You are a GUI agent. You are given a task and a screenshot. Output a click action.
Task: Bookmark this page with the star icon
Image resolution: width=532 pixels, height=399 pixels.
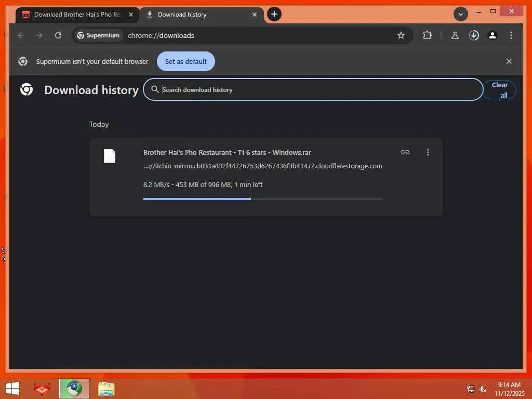point(401,35)
